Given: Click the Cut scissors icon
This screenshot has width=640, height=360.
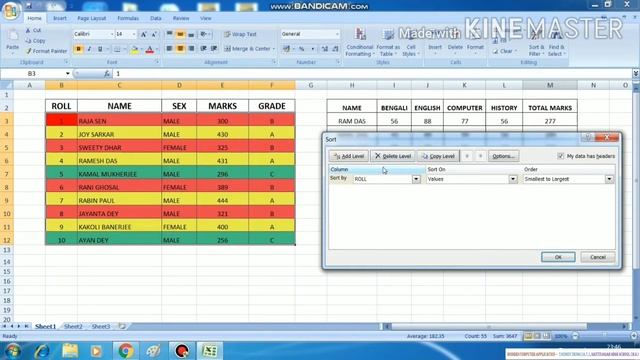Looking at the screenshot, I should pos(28,31).
